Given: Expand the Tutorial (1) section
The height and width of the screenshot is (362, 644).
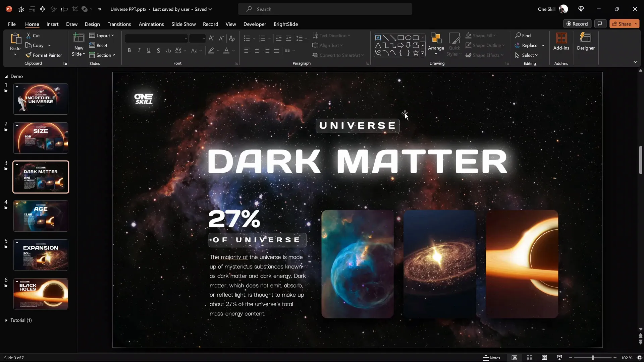Looking at the screenshot, I should (6, 320).
